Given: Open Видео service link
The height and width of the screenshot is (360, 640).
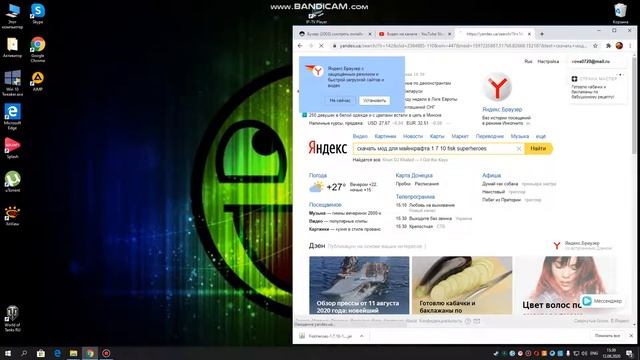Looking at the screenshot, I should tap(360, 136).
